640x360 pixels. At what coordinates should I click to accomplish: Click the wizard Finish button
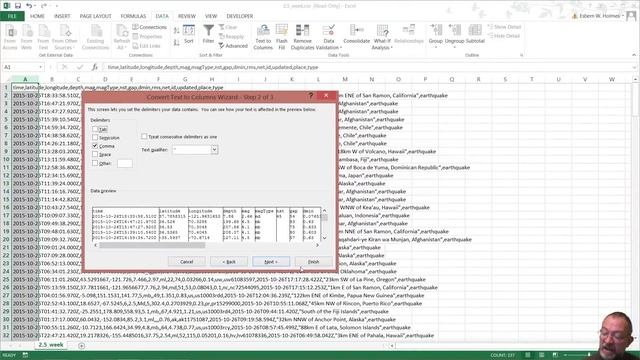(x=313, y=262)
